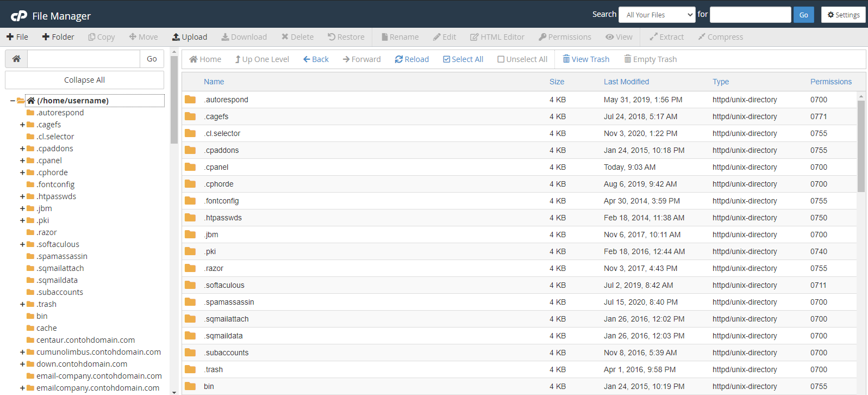The image size is (868, 395).
Task: Reload the file listing
Action: 411,59
